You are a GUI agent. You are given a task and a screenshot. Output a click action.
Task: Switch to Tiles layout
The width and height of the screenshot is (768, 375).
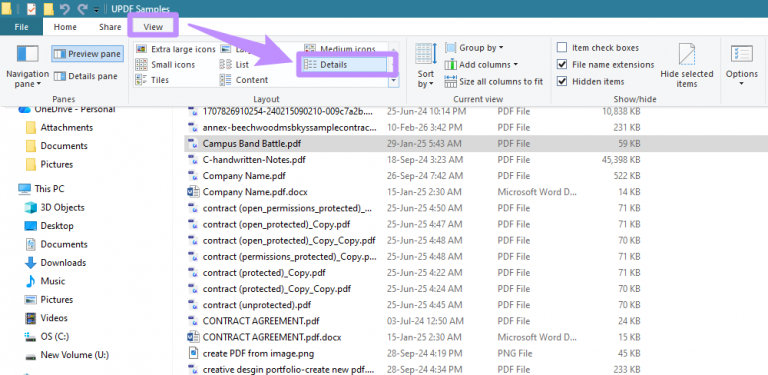152,80
